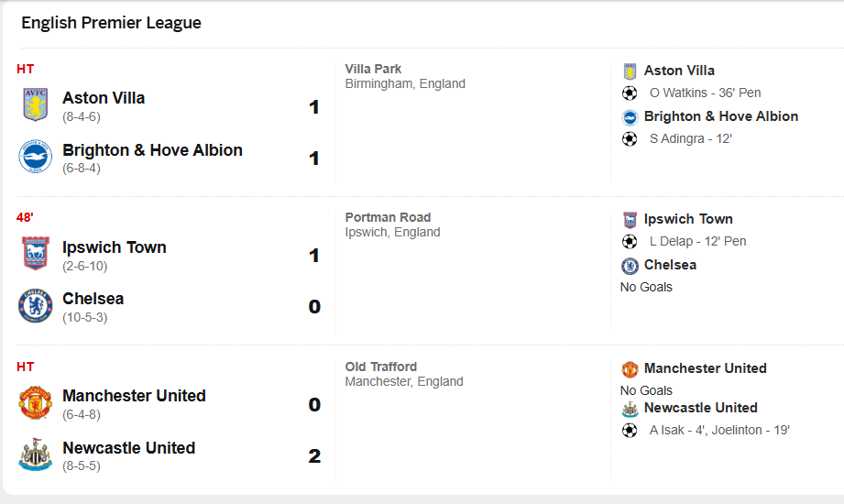The height and width of the screenshot is (504, 844).
Task: Open the Newcastle United team page
Action: [128, 448]
